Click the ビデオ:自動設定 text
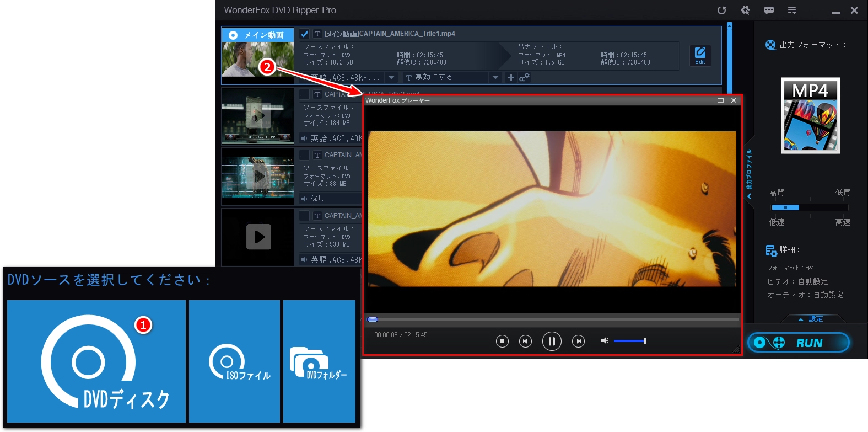The image size is (868, 432). coord(797,281)
